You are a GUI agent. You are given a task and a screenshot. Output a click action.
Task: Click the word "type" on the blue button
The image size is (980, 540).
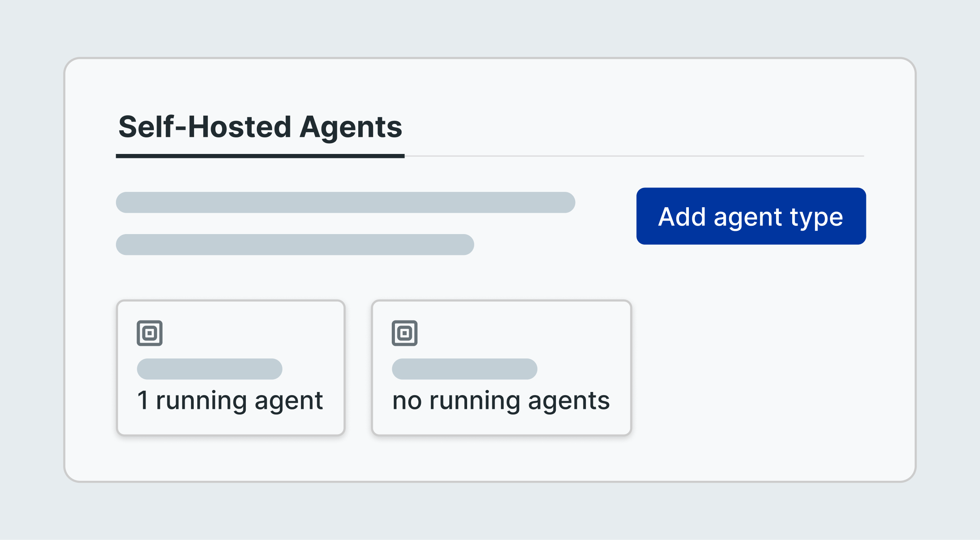(816, 218)
